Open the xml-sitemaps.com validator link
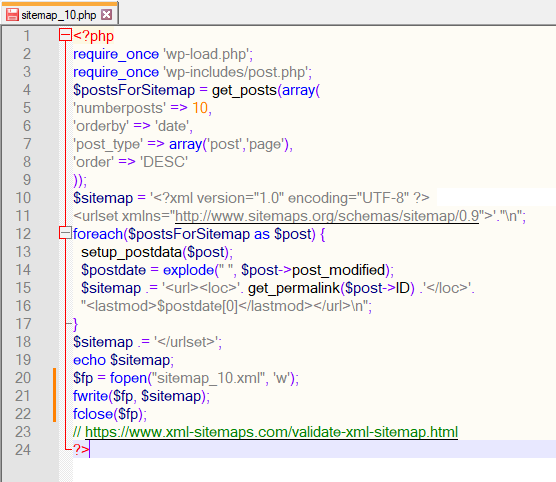Image resolution: width=556 pixels, height=482 pixels. [x=271, y=432]
